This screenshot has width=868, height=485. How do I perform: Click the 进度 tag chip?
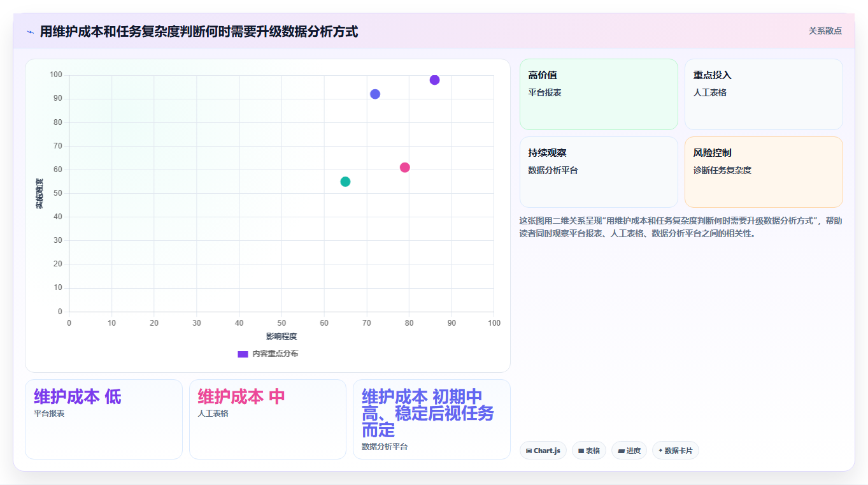(x=629, y=451)
